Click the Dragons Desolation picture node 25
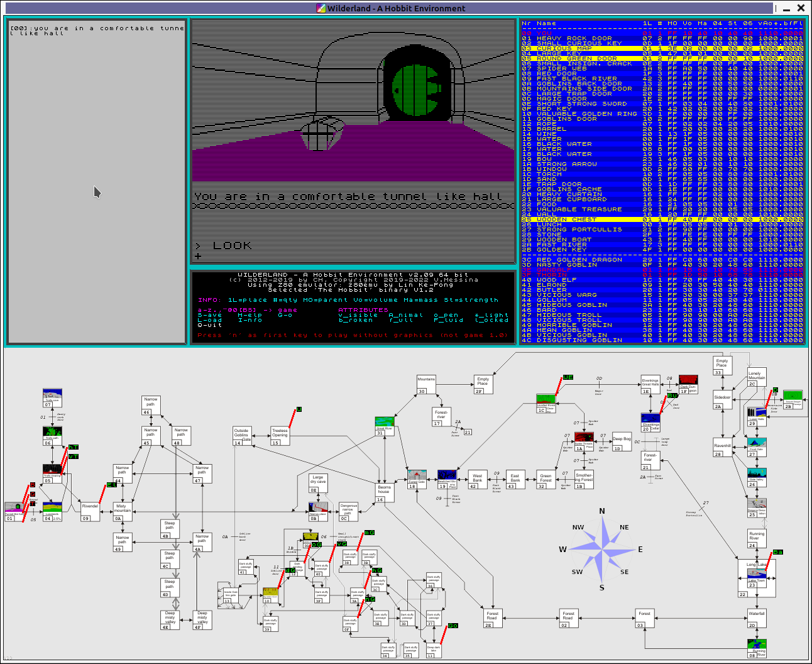 point(757,508)
